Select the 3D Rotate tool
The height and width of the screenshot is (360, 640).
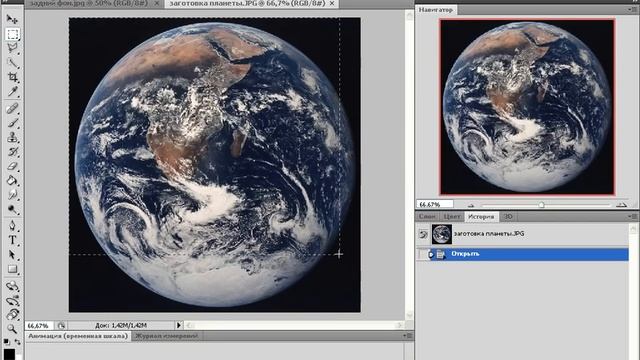12,286
